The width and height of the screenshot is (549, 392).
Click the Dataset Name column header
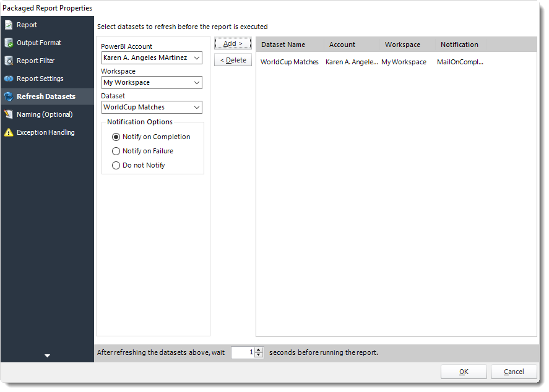(290, 45)
